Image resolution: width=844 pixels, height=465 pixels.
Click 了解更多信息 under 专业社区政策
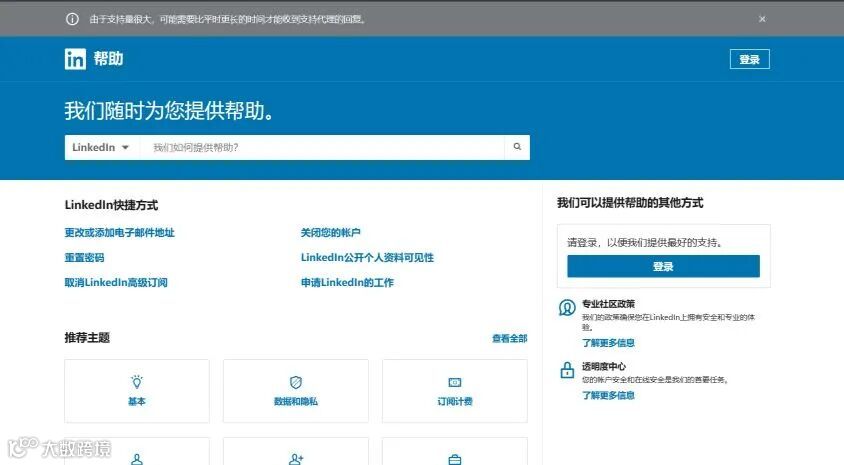click(608, 343)
